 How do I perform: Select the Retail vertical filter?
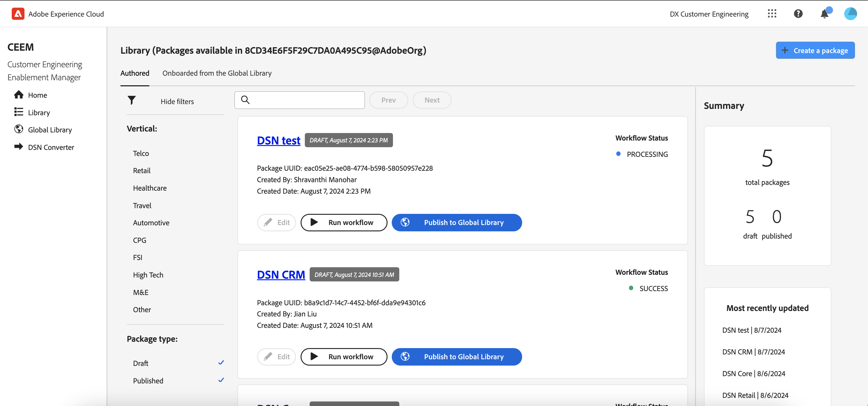pyautogui.click(x=142, y=170)
